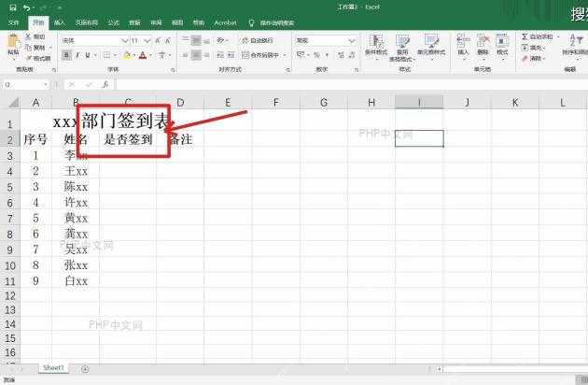The height and width of the screenshot is (385, 588).
Task: Open the Format 格式 cells menu
Action: click(x=502, y=45)
